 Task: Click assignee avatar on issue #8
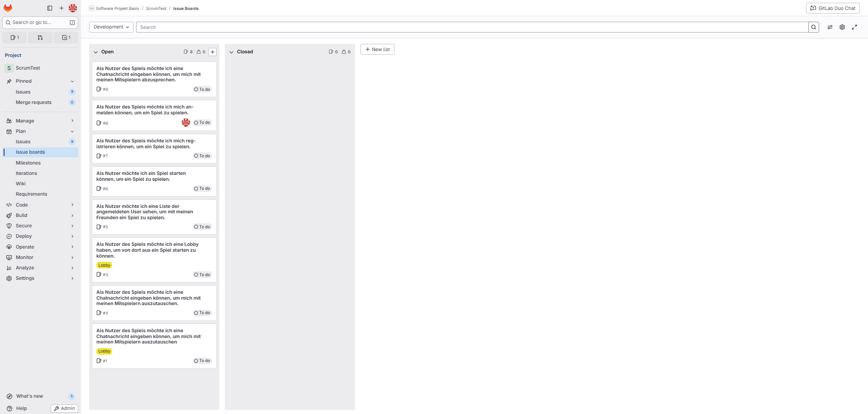[185, 122]
